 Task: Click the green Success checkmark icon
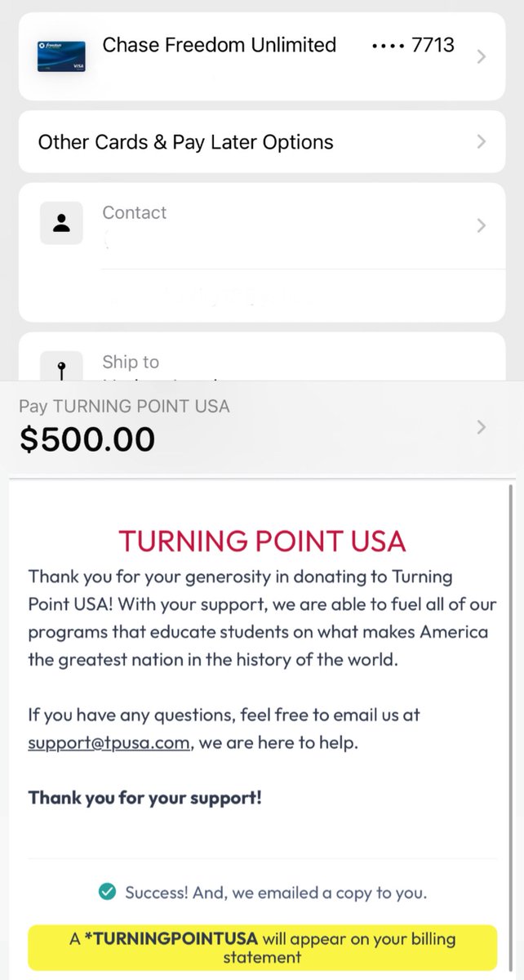(x=106, y=893)
